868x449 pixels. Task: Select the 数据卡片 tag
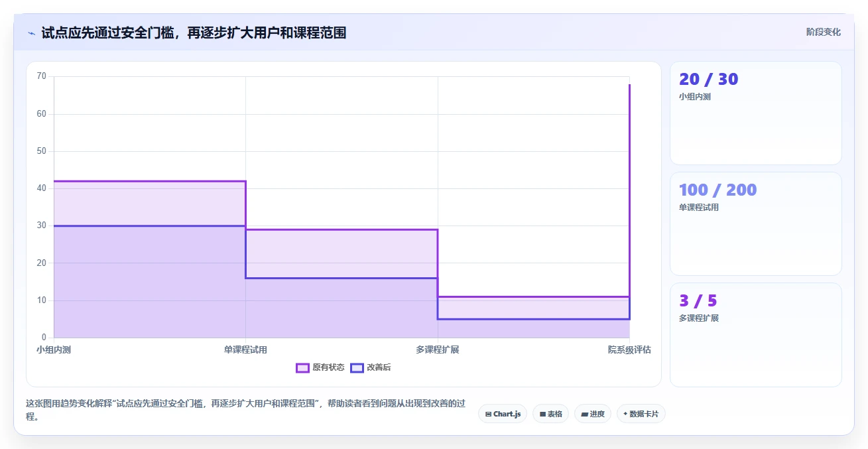(641, 414)
